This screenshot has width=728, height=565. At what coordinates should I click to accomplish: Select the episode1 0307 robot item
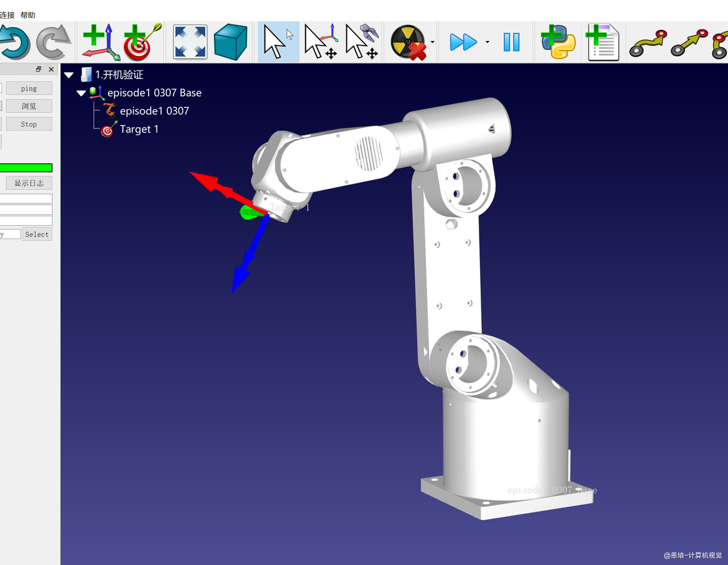tap(154, 111)
